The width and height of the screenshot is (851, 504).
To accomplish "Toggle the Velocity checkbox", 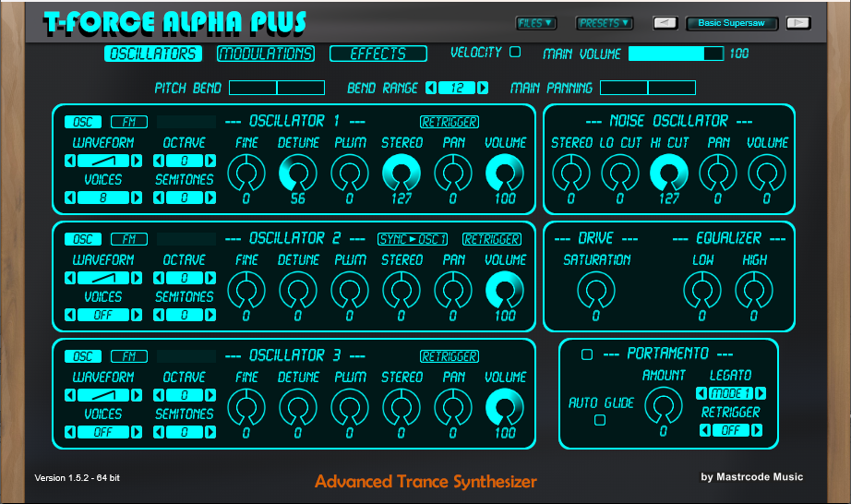I will 515,52.
